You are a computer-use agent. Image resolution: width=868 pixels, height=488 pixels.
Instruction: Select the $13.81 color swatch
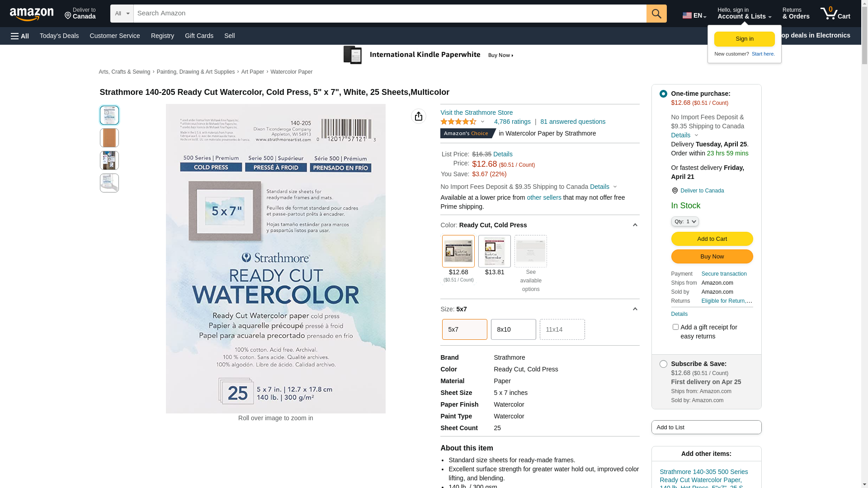tap(495, 251)
